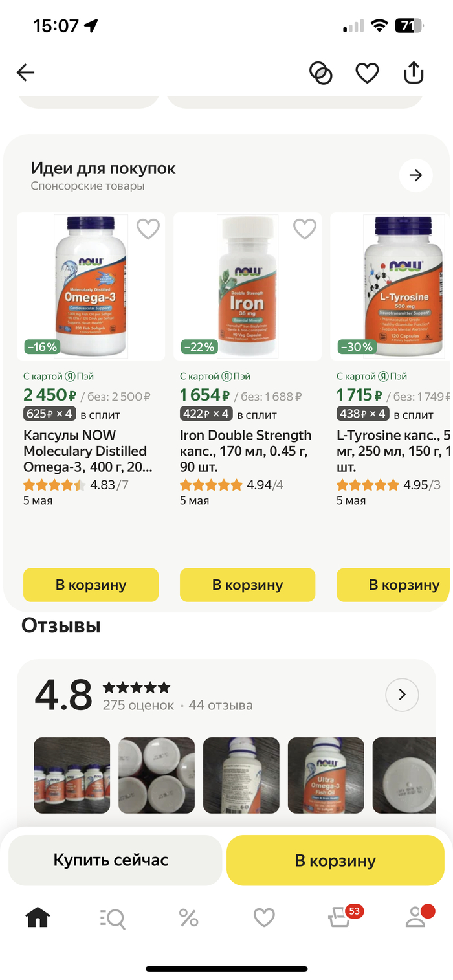Image resolution: width=453 pixels, height=980 pixels.
Task: Favorite the Iron Double Strength product
Action: click(305, 228)
